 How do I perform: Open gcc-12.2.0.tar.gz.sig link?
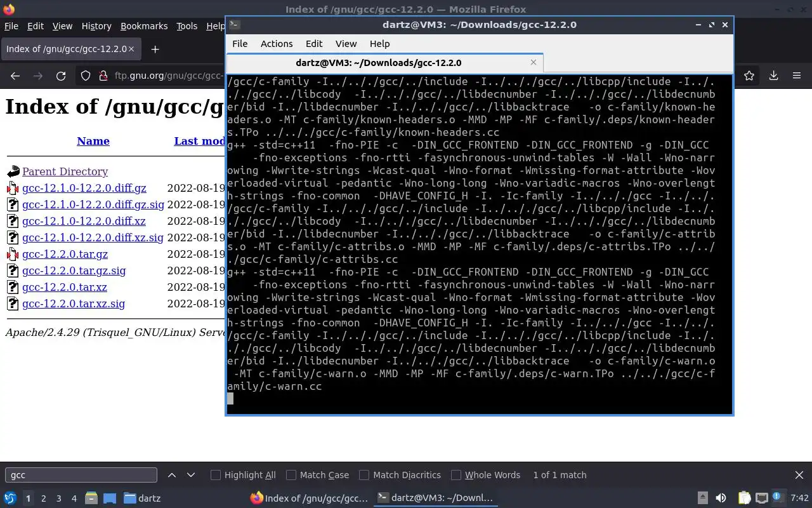(x=74, y=271)
